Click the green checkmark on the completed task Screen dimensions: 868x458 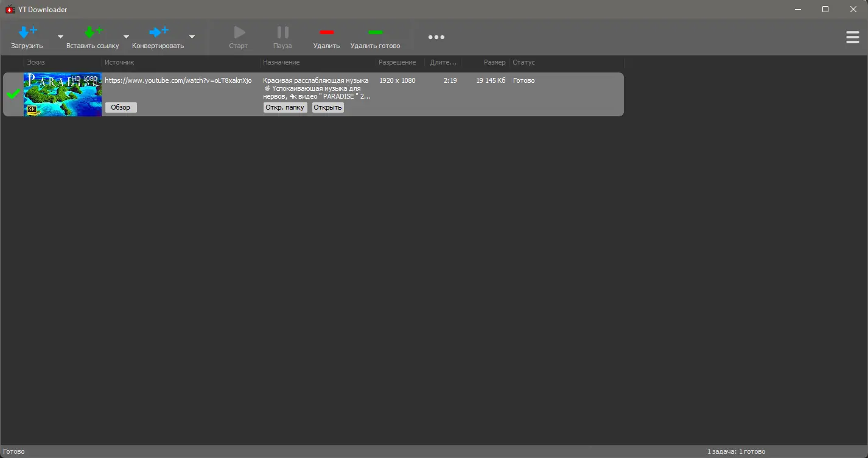pyautogui.click(x=13, y=94)
